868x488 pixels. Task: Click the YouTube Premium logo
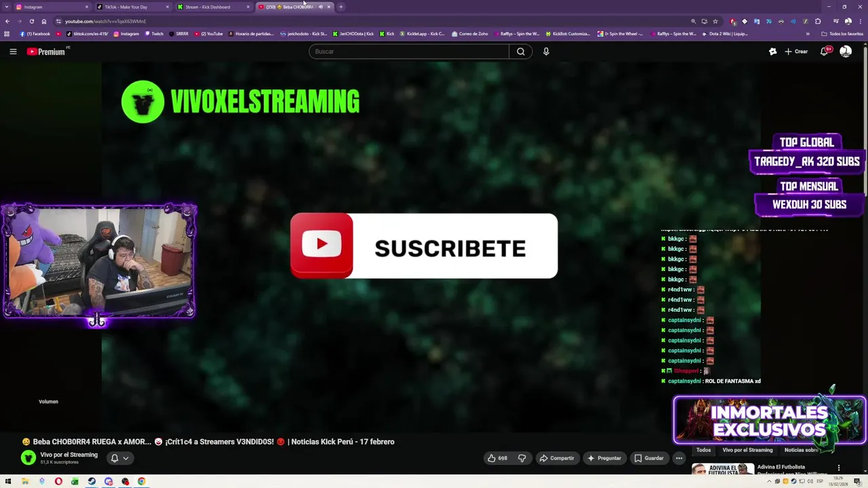pyautogui.click(x=47, y=52)
